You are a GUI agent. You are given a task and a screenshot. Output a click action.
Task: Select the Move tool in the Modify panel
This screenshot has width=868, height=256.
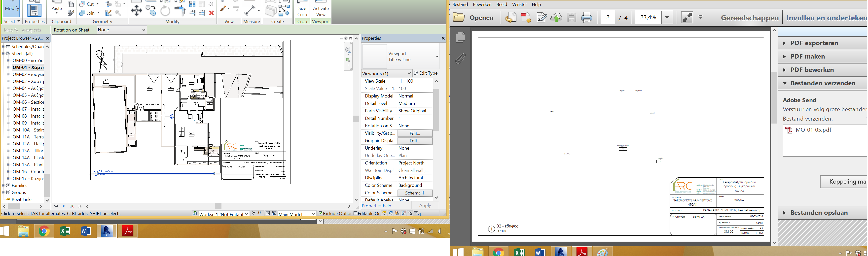137,10
